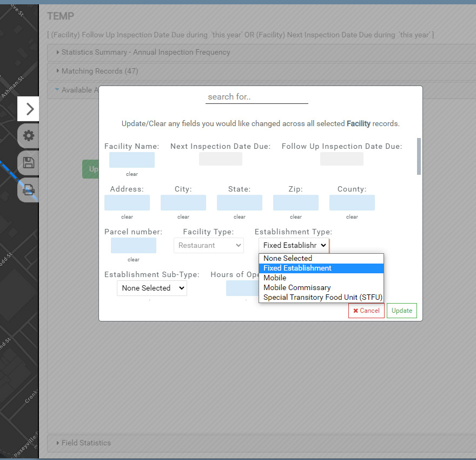Open the Facility Type dropdown
The width and height of the screenshot is (476, 460).
[208, 245]
